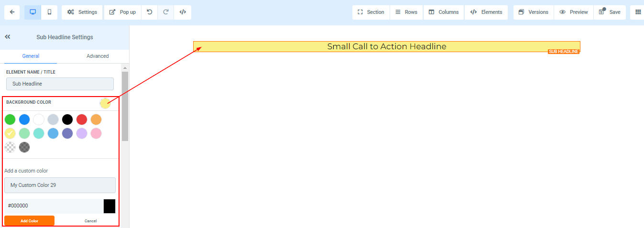Open the custom code icon

(183, 12)
